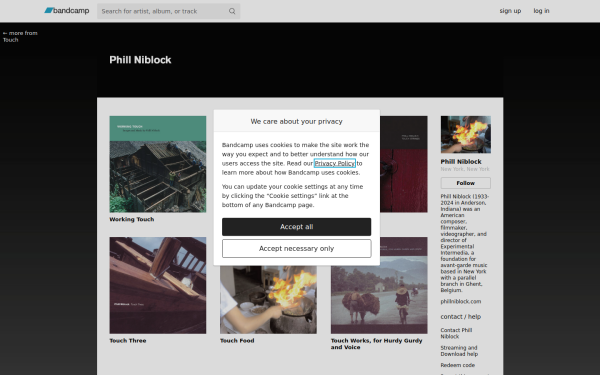
Task: Follow Phill Niblock
Action: click(x=465, y=183)
